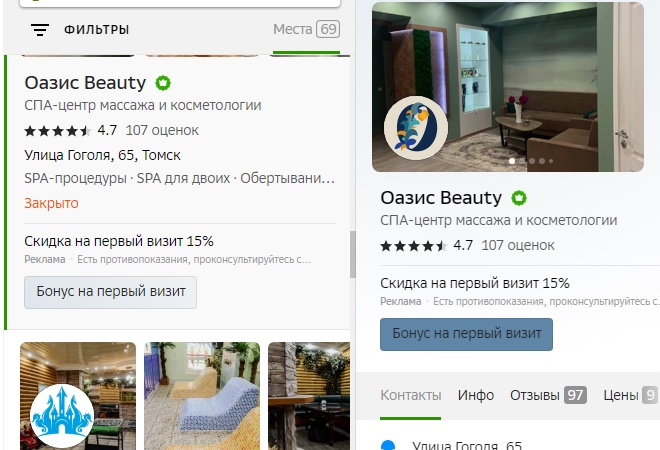Switch to the Места tab
Image resolution: width=660 pixels, height=450 pixels.
click(306, 29)
